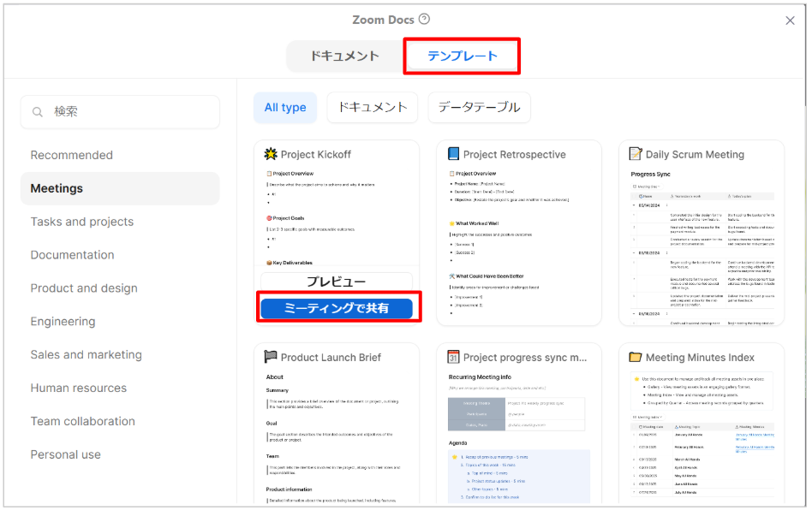
Task: Click the 検索 search field
Action: pyautogui.click(x=120, y=112)
